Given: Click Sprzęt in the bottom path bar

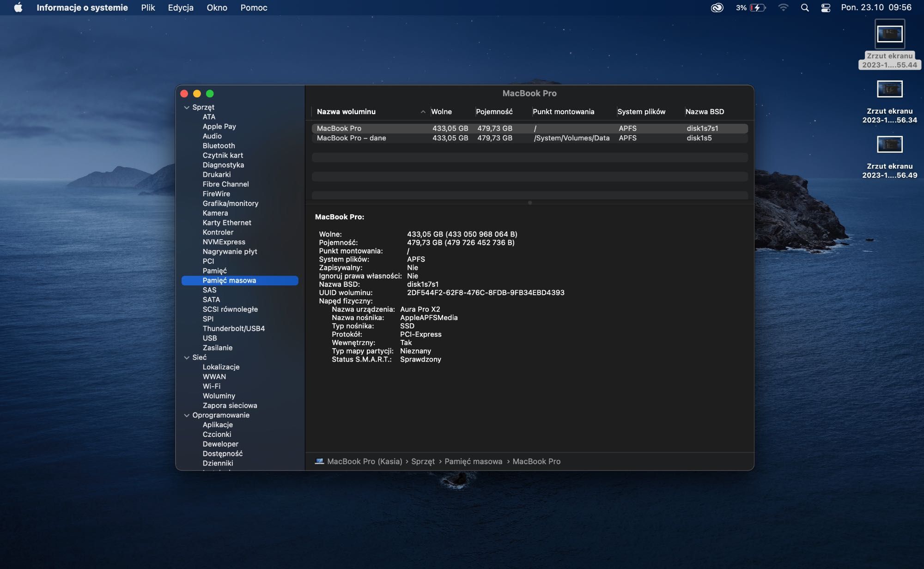Looking at the screenshot, I should pyautogui.click(x=423, y=461).
